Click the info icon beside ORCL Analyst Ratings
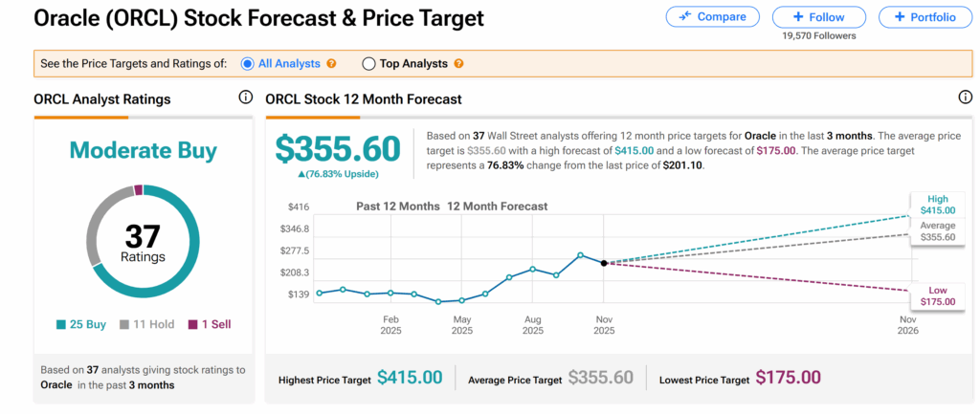The image size is (980, 414). 245,98
